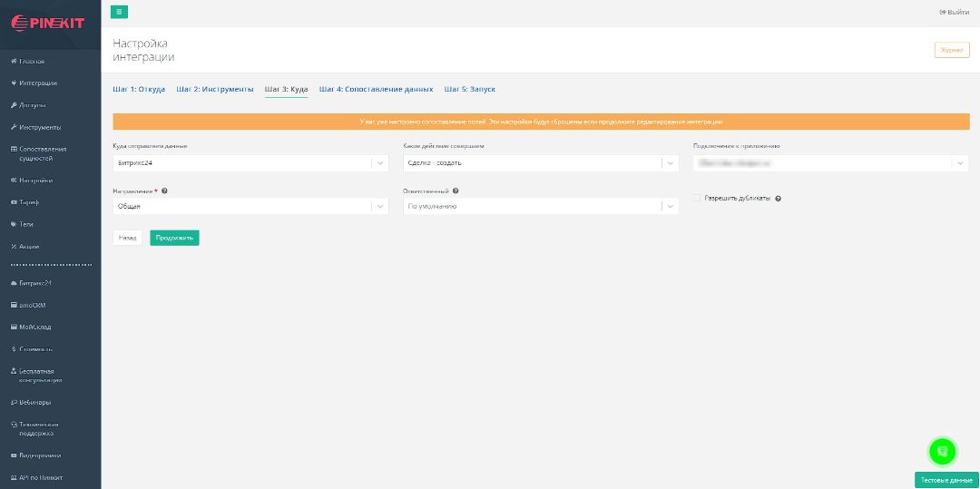Click the Pinkit logo
Image resolution: width=980 pixels, height=489 pixels.
pyautogui.click(x=49, y=23)
